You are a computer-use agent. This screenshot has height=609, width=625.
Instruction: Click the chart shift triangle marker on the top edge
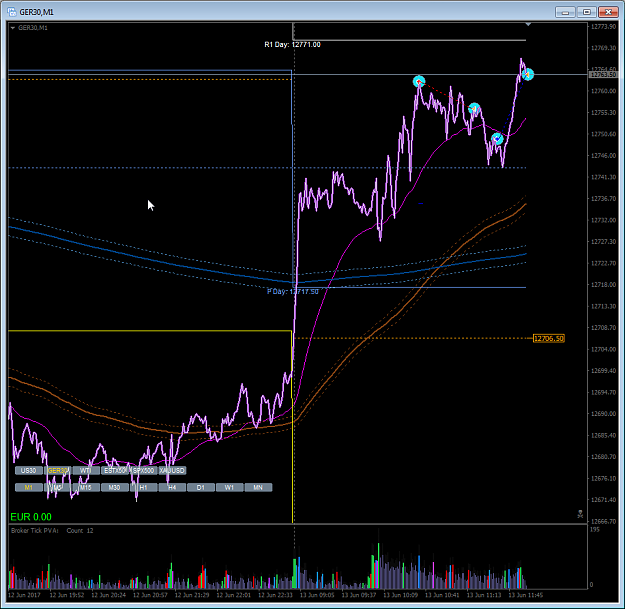click(x=528, y=25)
